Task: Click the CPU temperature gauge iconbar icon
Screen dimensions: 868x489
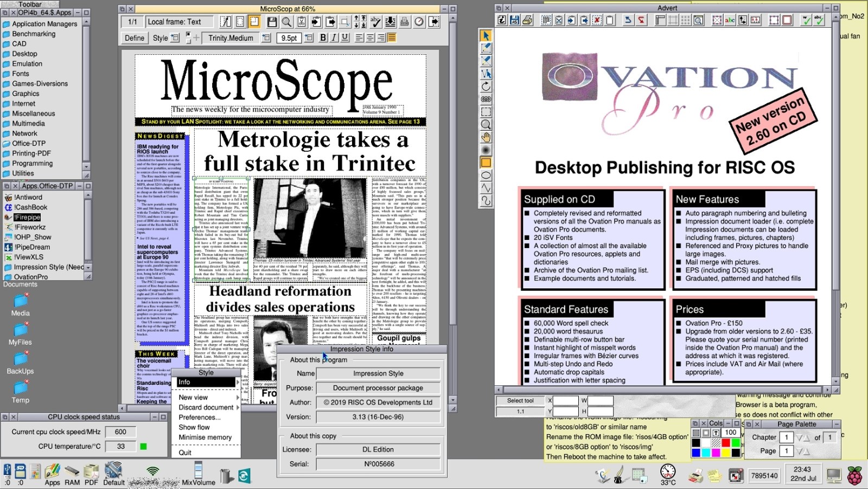Action: click(x=668, y=474)
